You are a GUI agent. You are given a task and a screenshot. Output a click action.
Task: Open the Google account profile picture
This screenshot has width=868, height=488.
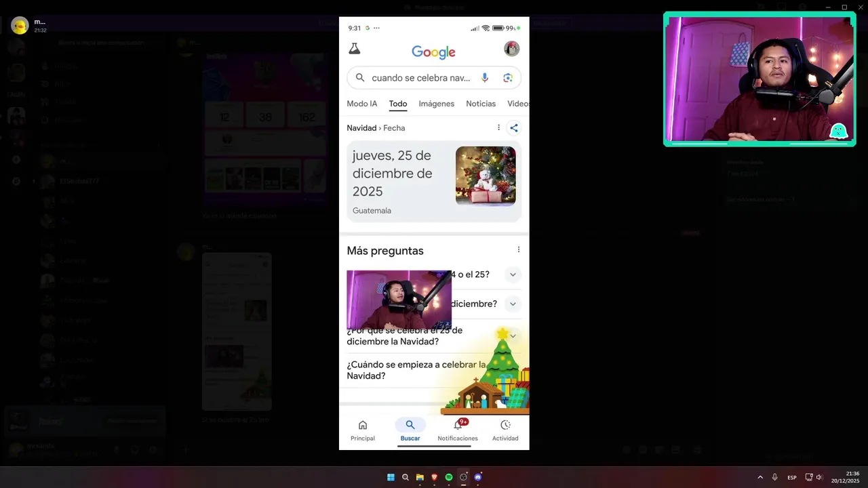[512, 49]
